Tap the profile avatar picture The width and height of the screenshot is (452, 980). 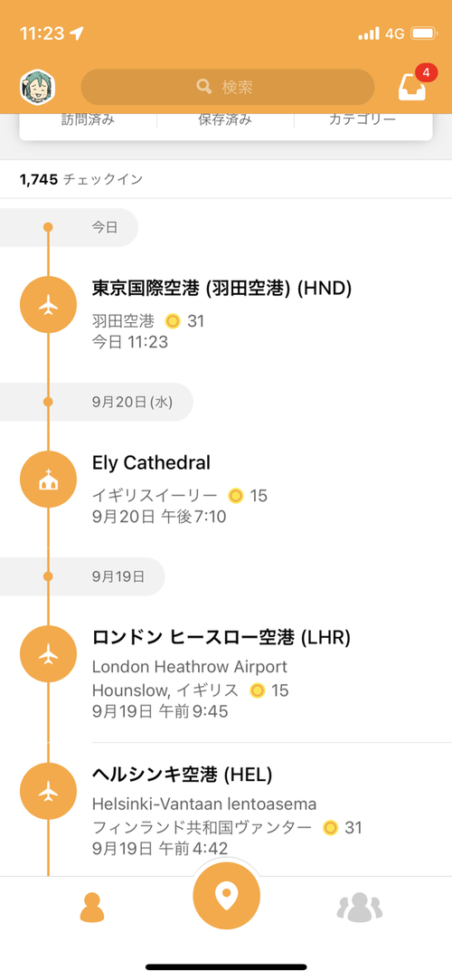pyautogui.click(x=37, y=86)
